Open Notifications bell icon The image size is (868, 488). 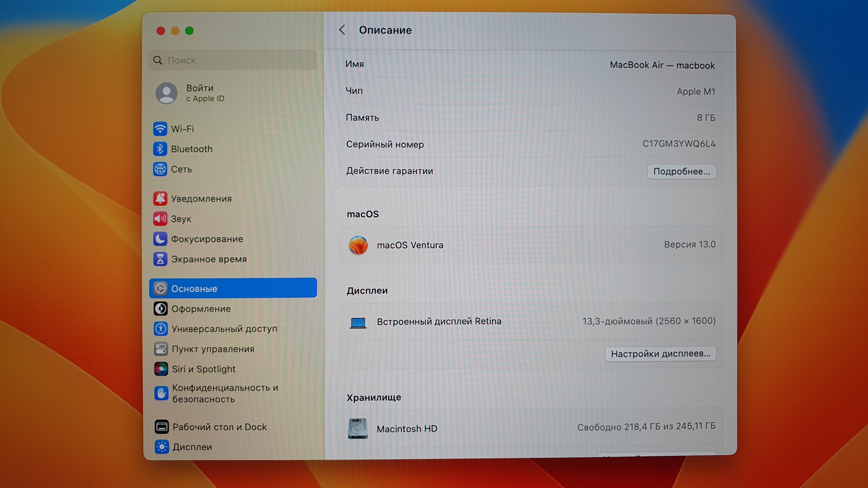pyautogui.click(x=160, y=198)
